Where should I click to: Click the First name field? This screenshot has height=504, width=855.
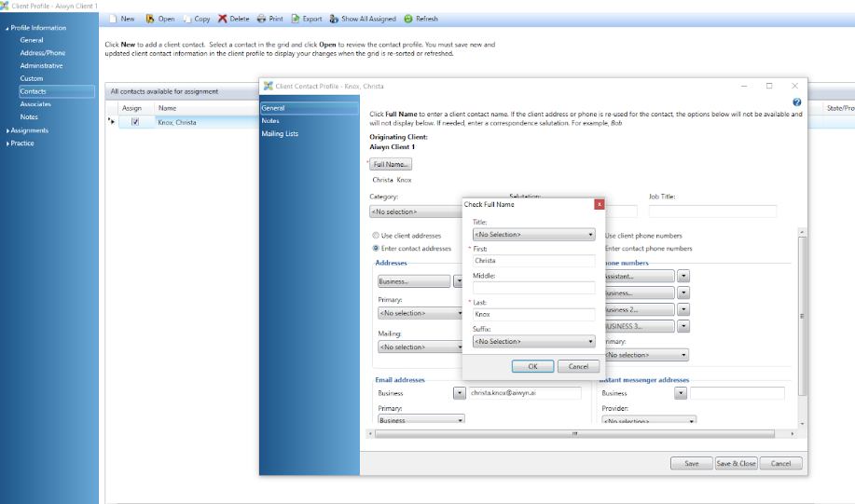tap(533, 261)
